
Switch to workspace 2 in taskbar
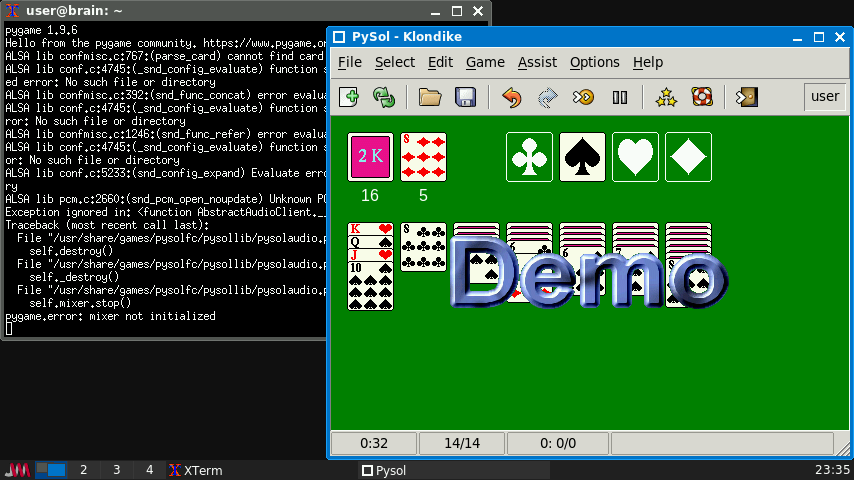click(83, 470)
